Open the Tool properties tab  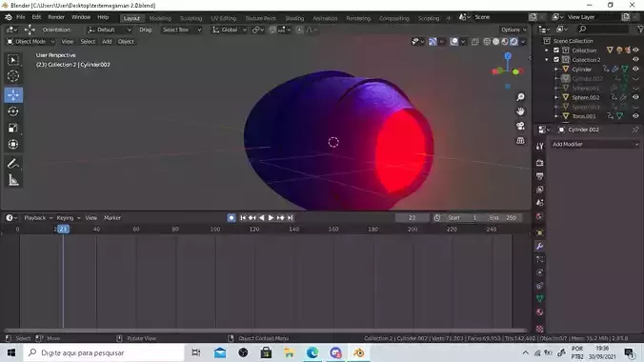pos(539,147)
